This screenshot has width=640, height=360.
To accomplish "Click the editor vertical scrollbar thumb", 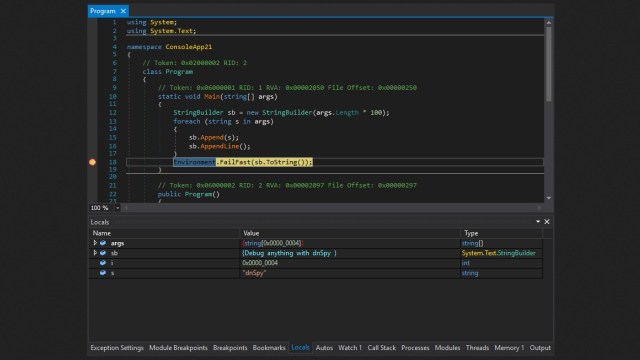I will click(549, 64).
